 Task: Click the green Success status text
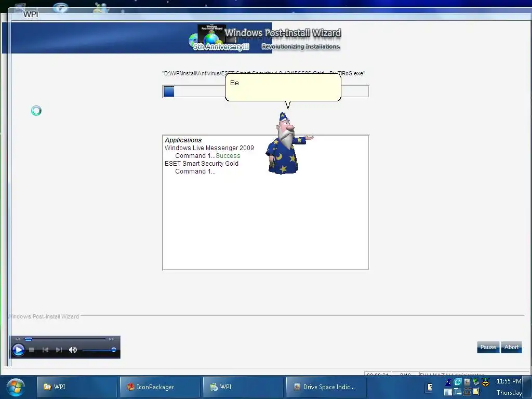(228, 156)
